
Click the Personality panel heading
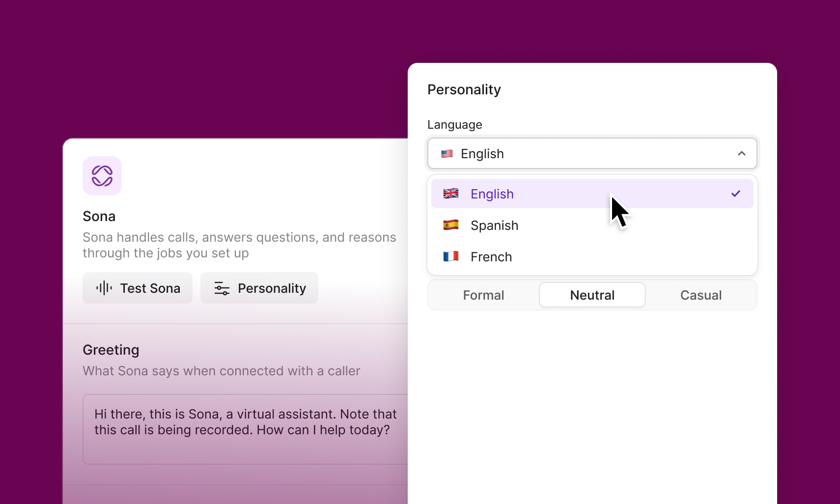tap(464, 90)
